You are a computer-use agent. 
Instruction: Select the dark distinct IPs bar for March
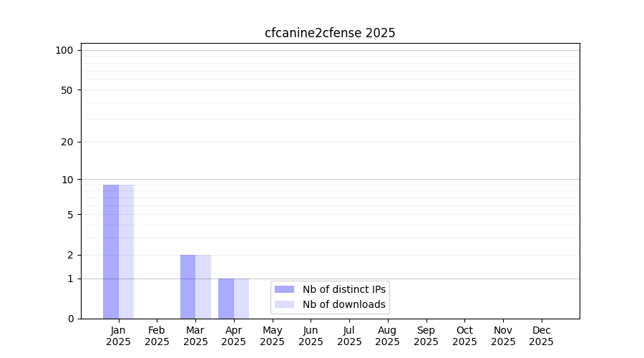click(x=187, y=286)
